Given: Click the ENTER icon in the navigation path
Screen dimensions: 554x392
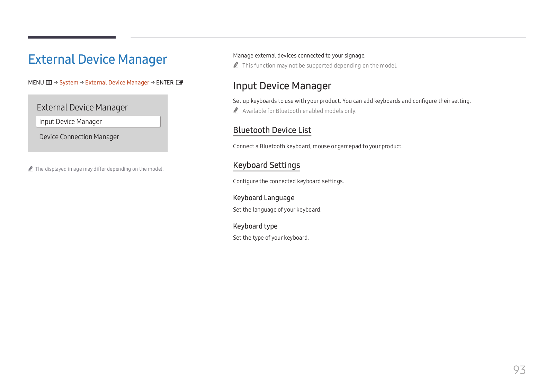Looking at the screenshot, I should 179,82.
